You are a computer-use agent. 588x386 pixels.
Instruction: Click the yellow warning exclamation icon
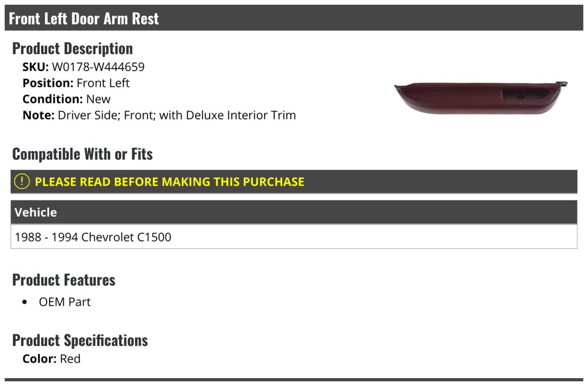(x=22, y=182)
